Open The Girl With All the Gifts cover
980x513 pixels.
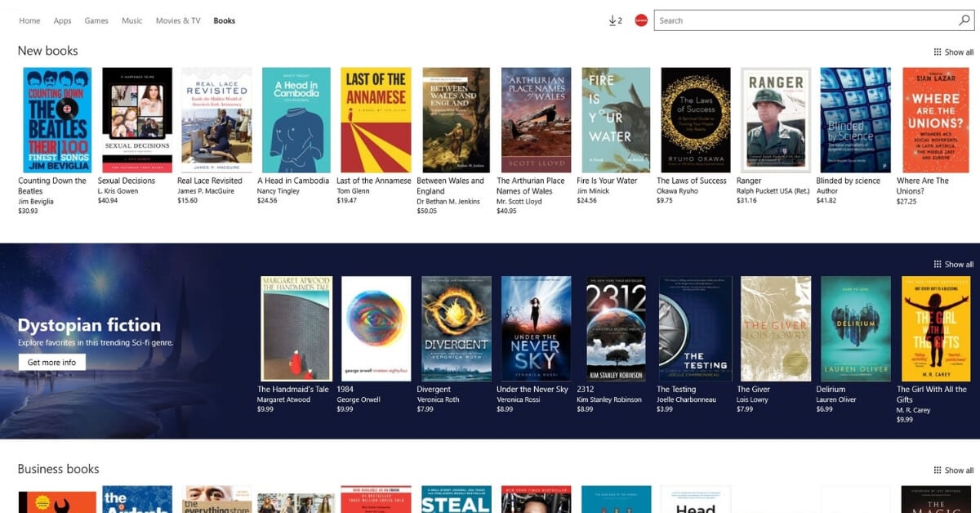pos(936,328)
